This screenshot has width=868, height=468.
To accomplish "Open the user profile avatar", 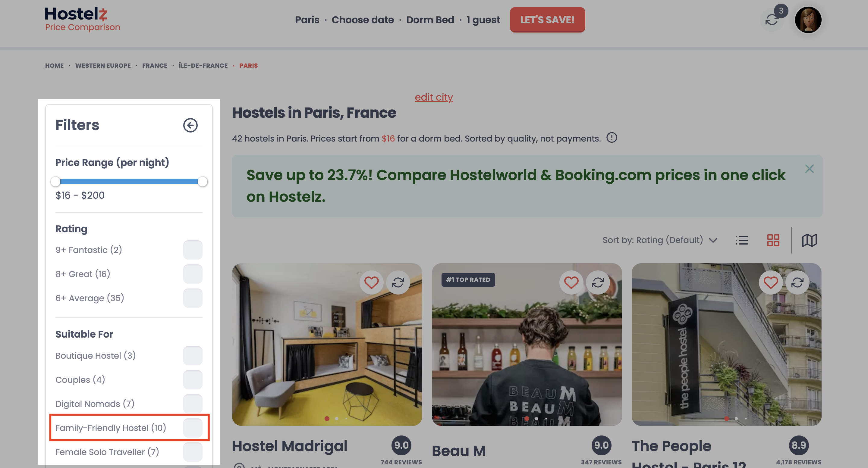I will point(808,20).
